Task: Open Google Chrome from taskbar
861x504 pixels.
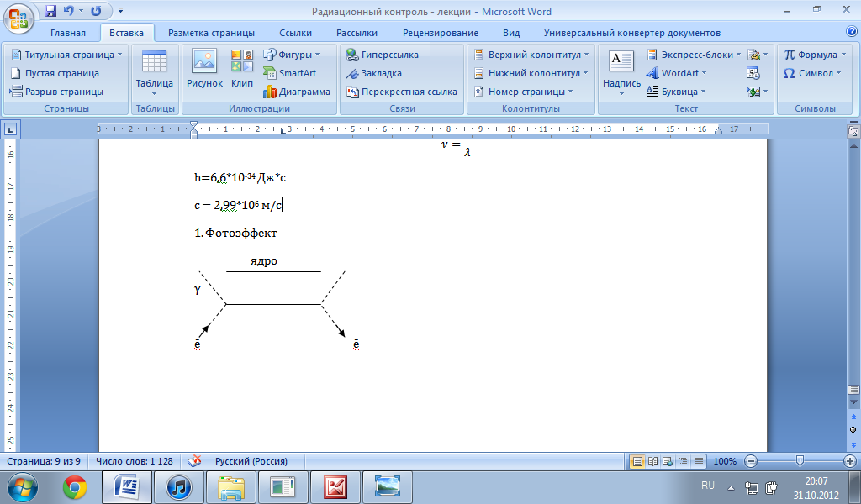Action: pyautogui.click(x=75, y=487)
